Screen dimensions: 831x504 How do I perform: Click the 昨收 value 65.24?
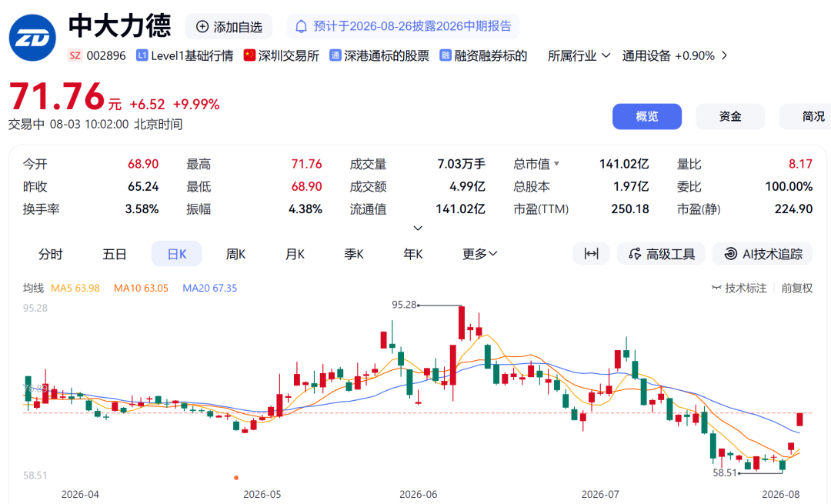[x=143, y=186]
